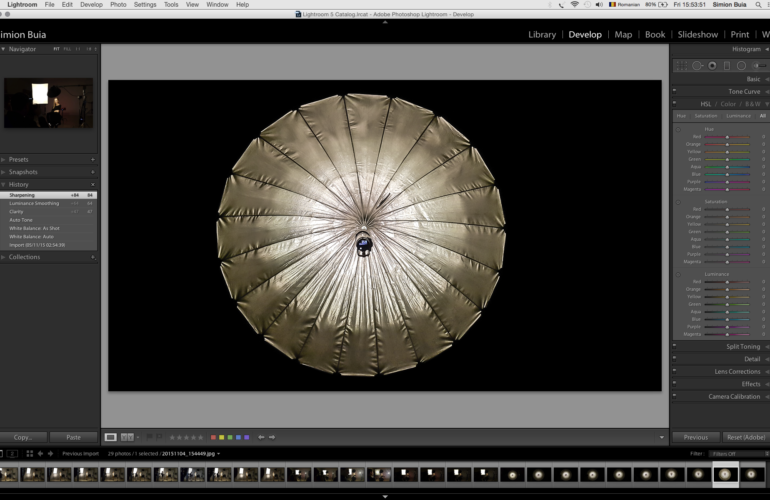
Task: Select the Spot Removal tool
Action: point(697,65)
